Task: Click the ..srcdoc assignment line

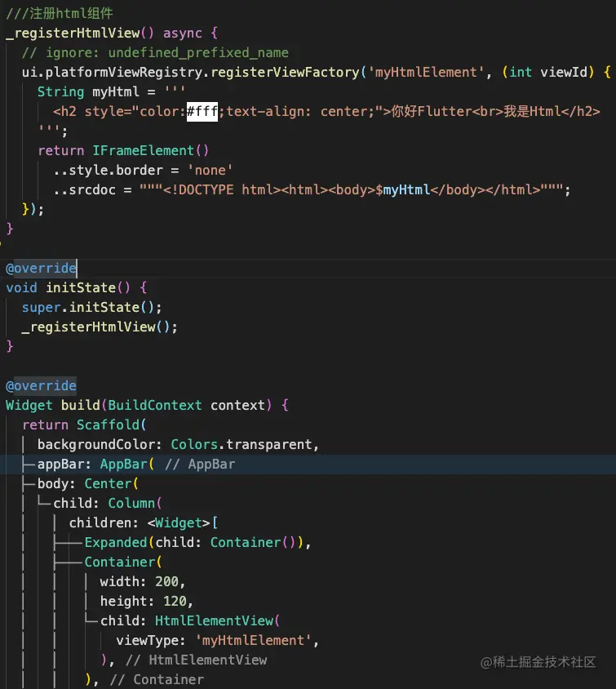Action: (x=312, y=190)
